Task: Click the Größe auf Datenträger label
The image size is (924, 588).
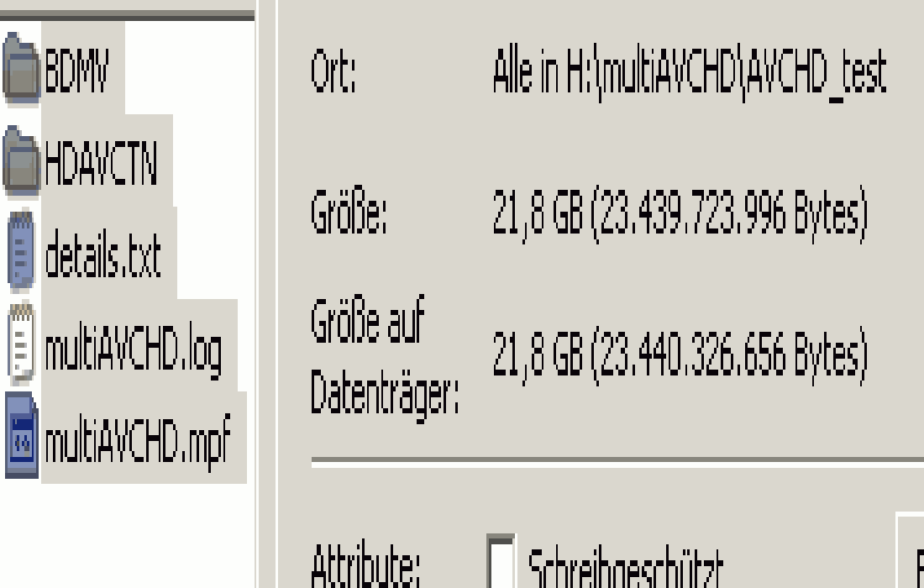Action: tap(384, 357)
